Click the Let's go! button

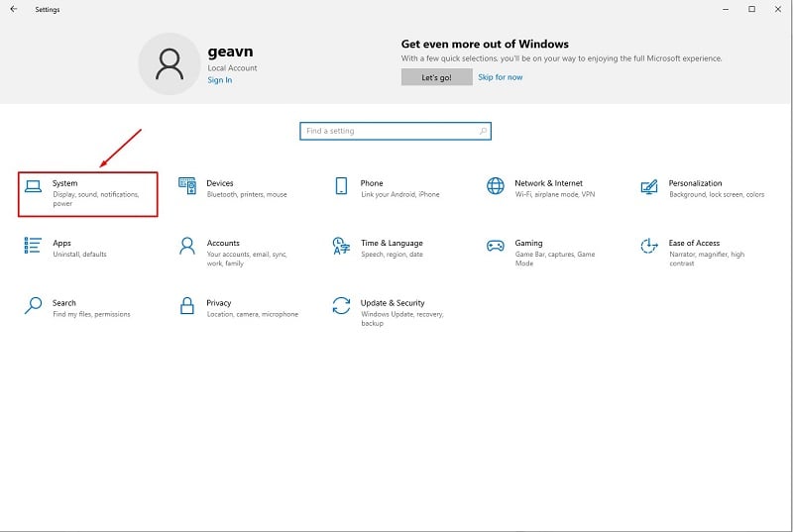(436, 77)
